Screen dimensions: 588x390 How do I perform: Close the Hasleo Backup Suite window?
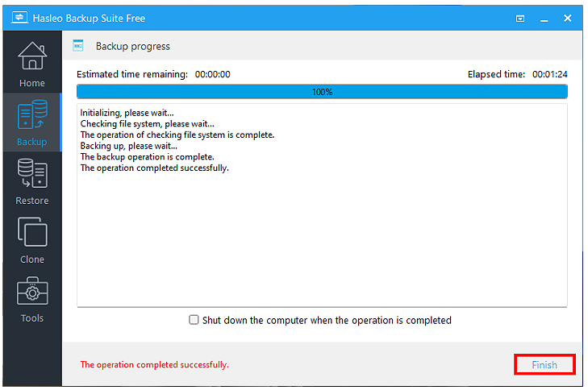(x=567, y=18)
